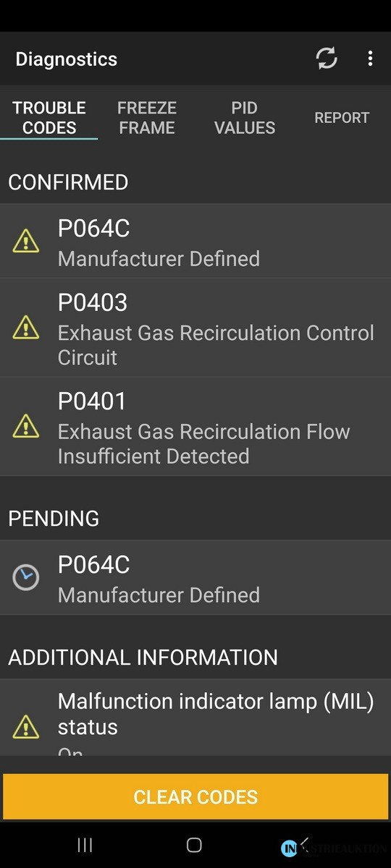Tap the Clear Codes button
Screen dimensions: 391x868
[195, 797]
